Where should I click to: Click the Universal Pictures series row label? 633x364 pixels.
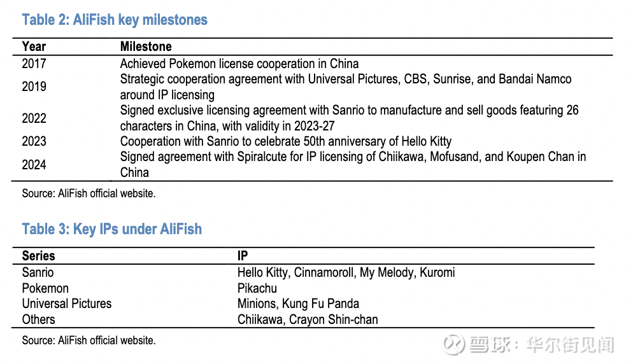(x=66, y=304)
